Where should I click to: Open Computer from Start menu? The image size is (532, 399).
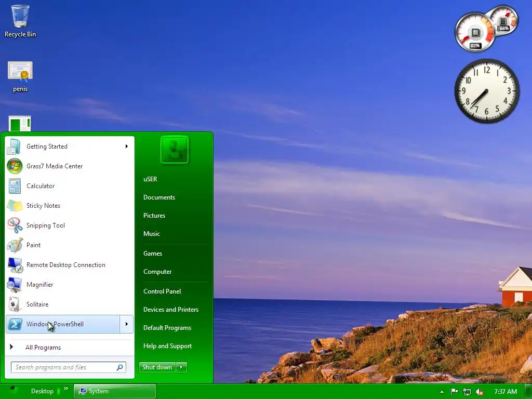157,272
